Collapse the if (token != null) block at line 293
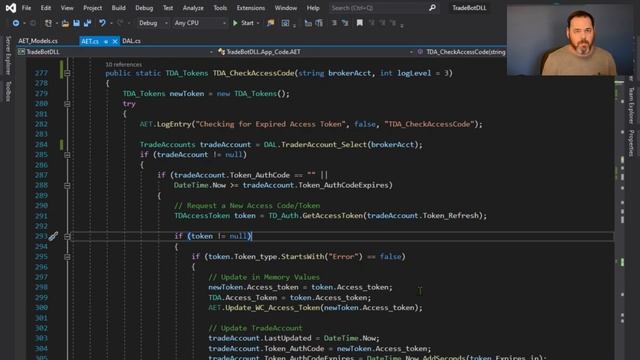The width and height of the screenshot is (640, 360). 67,236
